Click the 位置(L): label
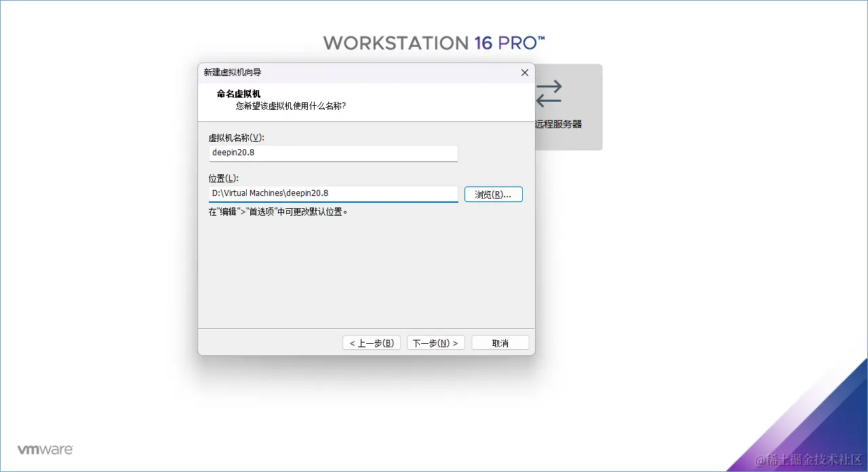 (x=224, y=178)
